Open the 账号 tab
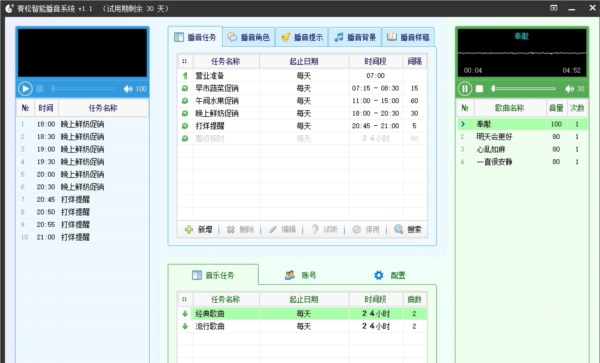The image size is (600, 363). click(x=301, y=275)
